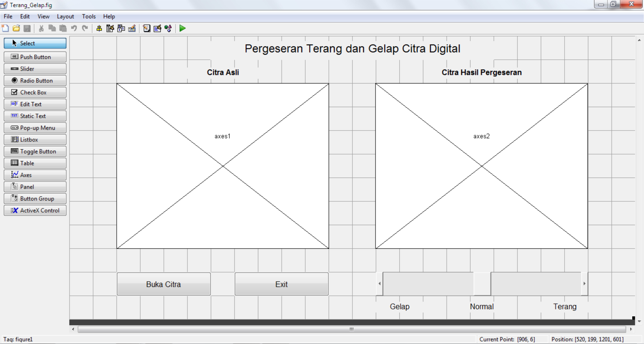Click slider's right arrow near Terang
The width and height of the screenshot is (644, 344).
[584, 284]
